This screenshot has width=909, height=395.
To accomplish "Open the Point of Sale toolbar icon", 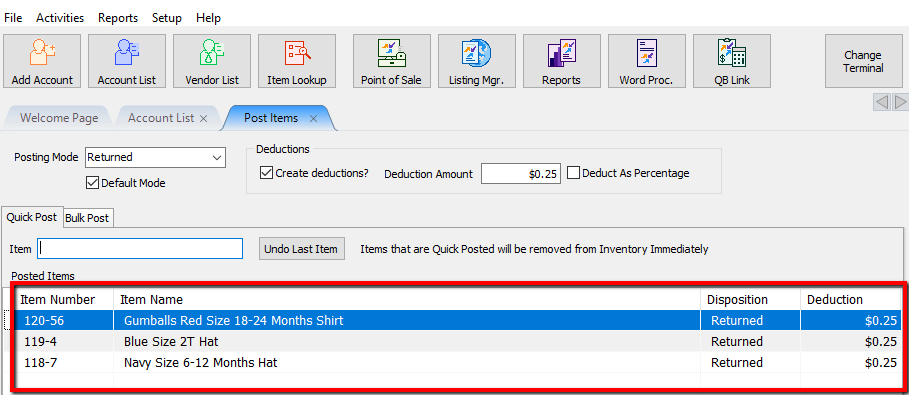I will [391, 61].
